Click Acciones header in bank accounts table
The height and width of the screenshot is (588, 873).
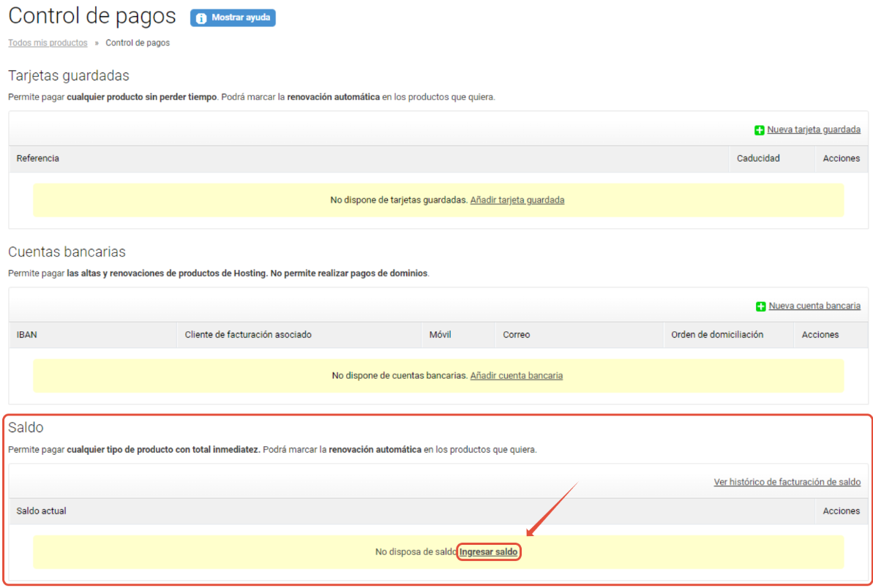pyautogui.click(x=820, y=334)
